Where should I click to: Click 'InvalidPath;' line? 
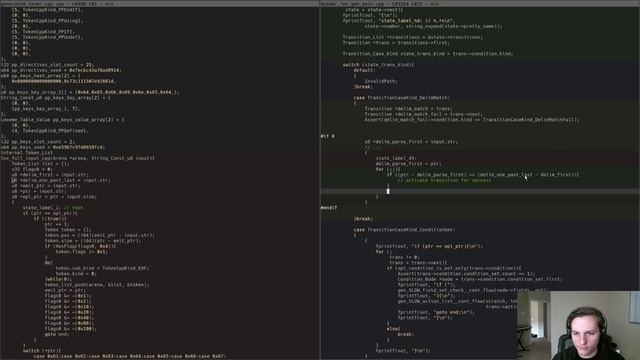(x=381, y=81)
